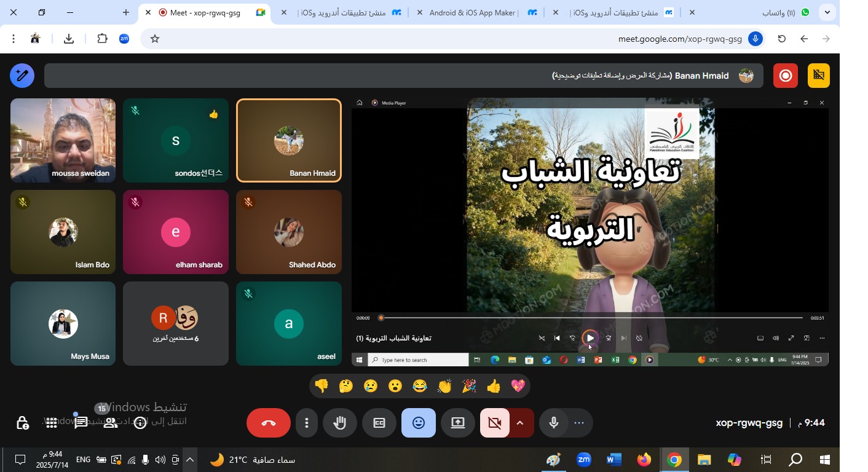Open audio settings three-dot button beside mic
The width and height of the screenshot is (868, 472).
pyautogui.click(x=579, y=423)
